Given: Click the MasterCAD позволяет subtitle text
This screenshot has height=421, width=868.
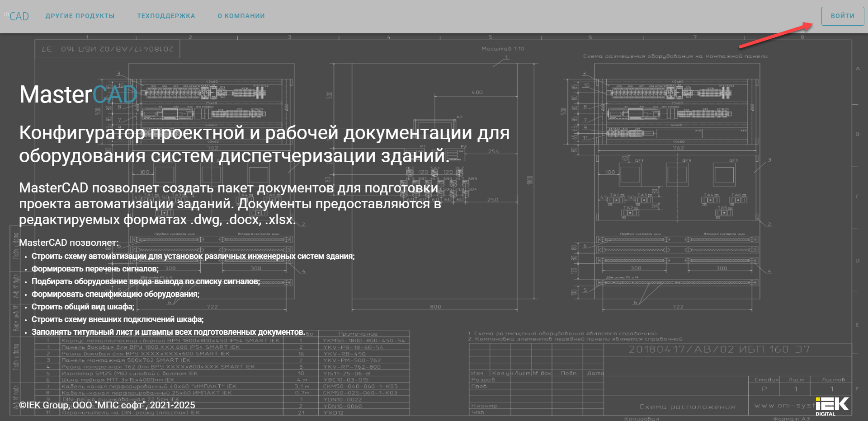Looking at the screenshot, I should pyautogui.click(x=69, y=242).
